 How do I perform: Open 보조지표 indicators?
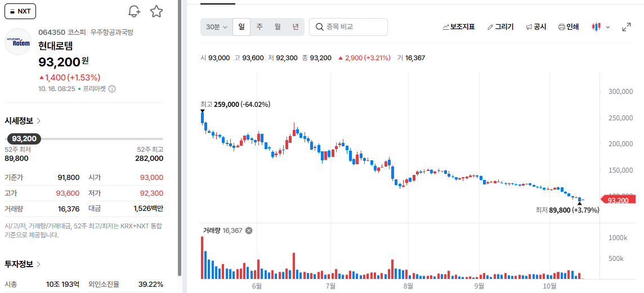(x=458, y=27)
